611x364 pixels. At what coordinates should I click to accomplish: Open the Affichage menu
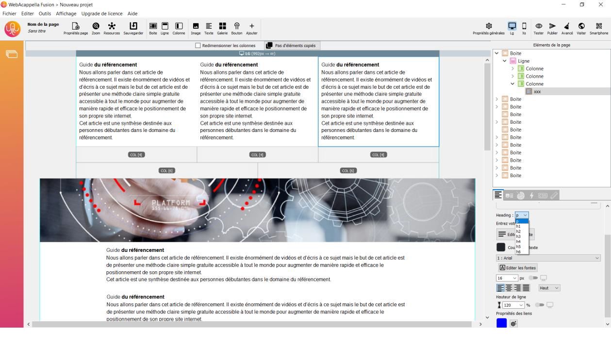(x=66, y=14)
